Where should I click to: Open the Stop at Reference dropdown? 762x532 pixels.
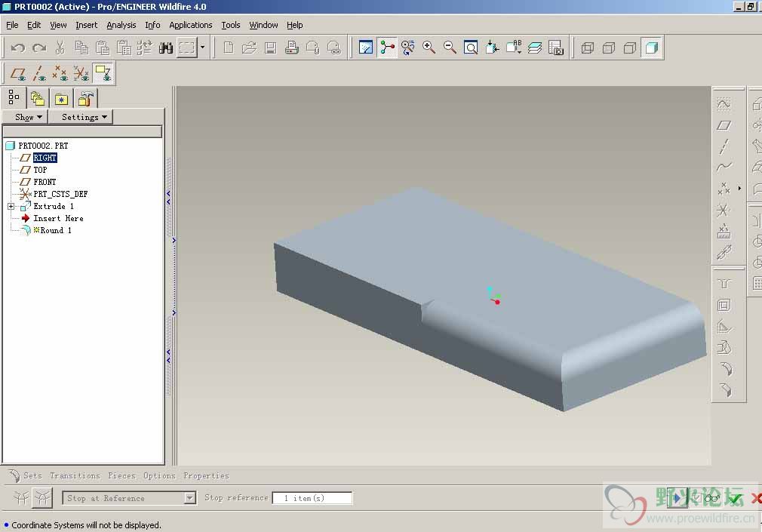(x=129, y=498)
